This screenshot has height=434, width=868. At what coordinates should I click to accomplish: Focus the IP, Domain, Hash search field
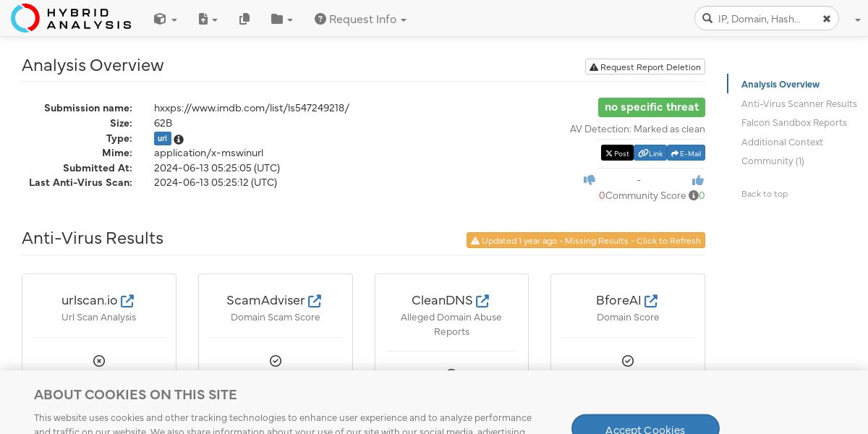click(767, 19)
